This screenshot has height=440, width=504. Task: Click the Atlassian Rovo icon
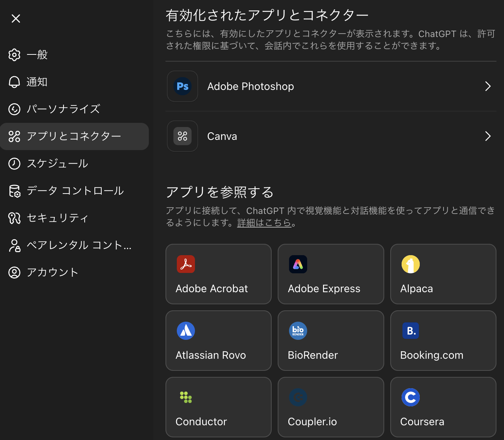186,331
